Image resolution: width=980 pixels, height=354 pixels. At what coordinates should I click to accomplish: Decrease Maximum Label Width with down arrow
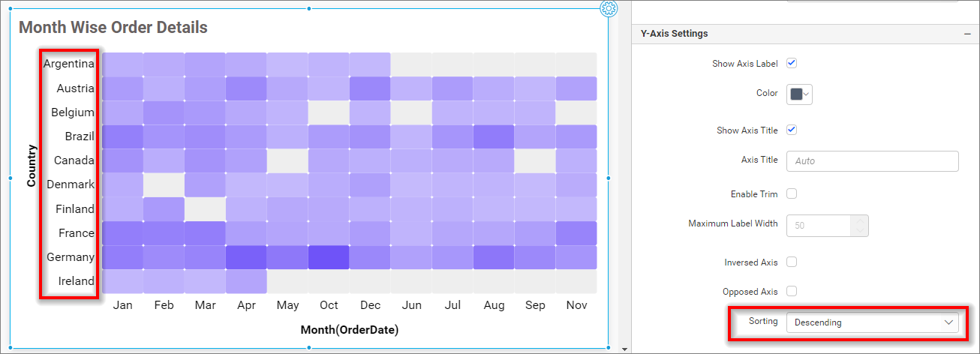pos(860,230)
